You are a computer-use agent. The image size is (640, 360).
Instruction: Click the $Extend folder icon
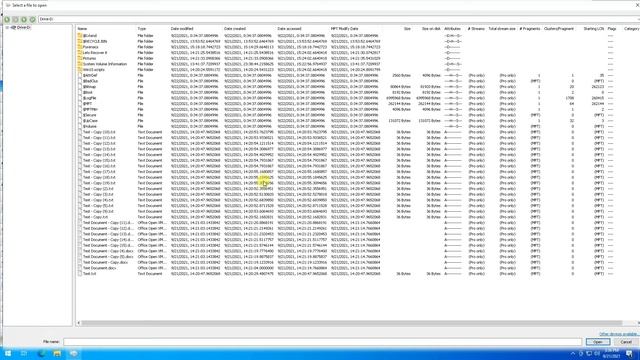tap(80, 36)
